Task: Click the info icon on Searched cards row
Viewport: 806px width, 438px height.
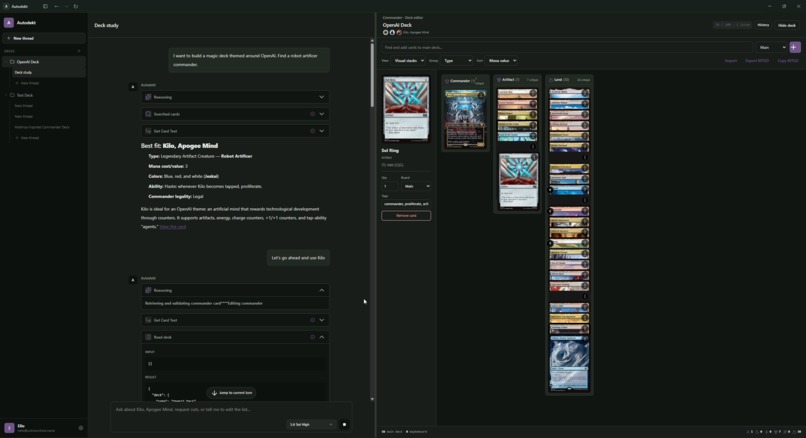Action: (x=312, y=114)
